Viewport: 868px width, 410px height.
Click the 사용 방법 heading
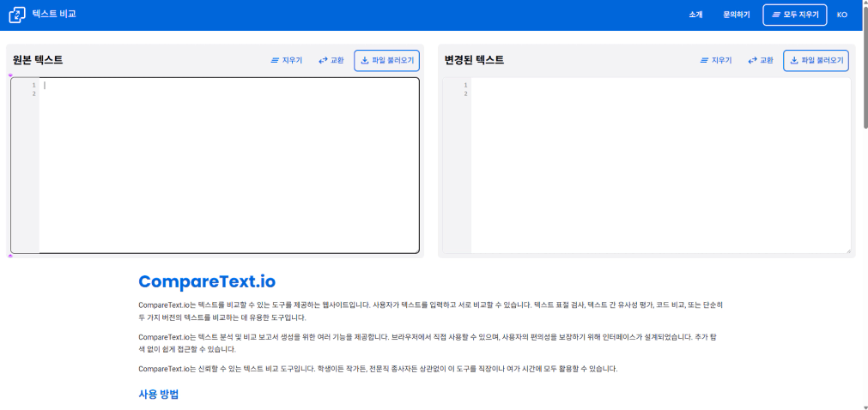(x=158, y=395)
